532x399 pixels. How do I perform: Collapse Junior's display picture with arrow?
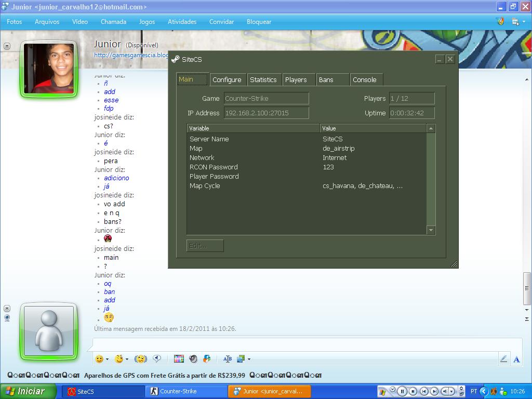click(x=7, y=46)
